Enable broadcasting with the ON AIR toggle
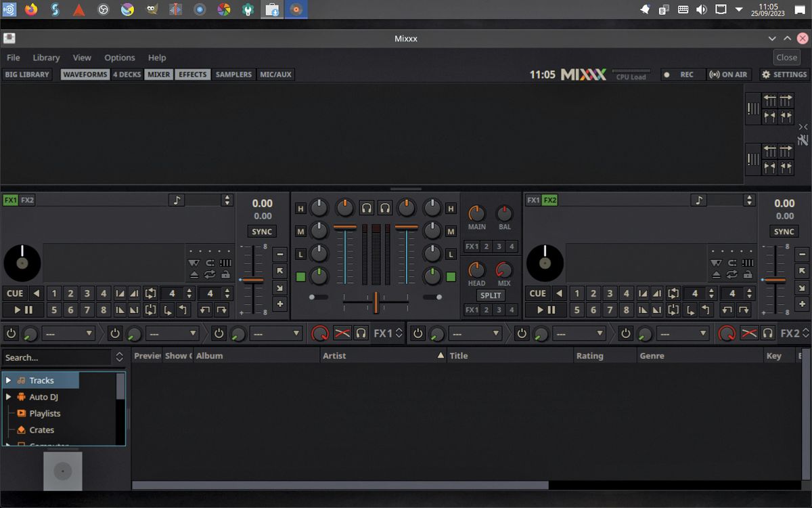The height and width of the screenshot is (508, 812). 729,75
